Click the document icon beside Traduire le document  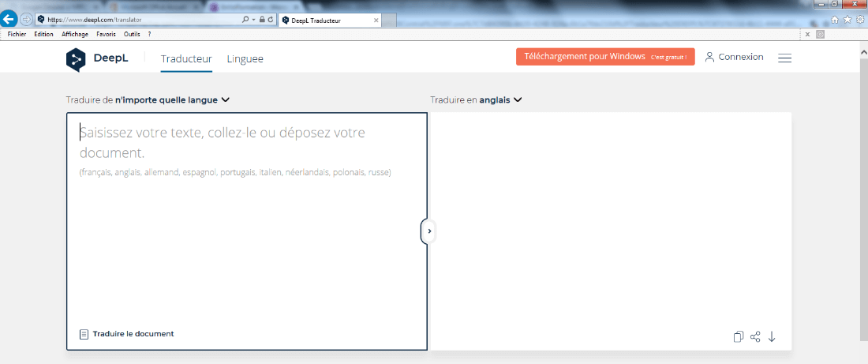84,334
